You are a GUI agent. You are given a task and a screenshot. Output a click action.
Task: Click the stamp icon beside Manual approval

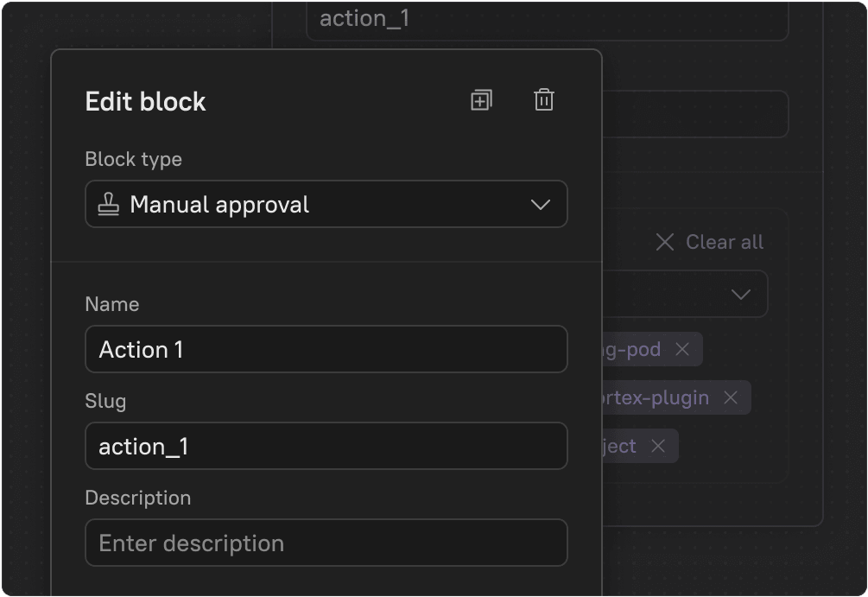pos(107,204)
